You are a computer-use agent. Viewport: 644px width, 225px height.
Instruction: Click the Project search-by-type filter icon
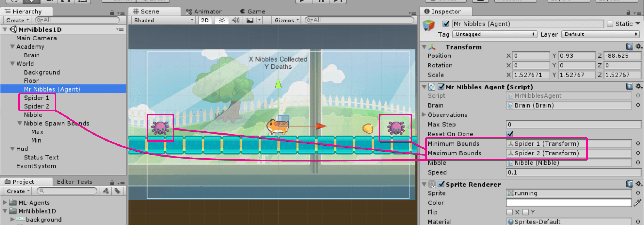click(106, 191)
